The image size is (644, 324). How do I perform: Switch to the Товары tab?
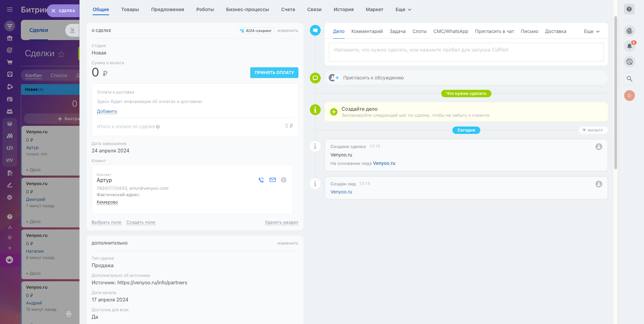click(x=130, y=9)
